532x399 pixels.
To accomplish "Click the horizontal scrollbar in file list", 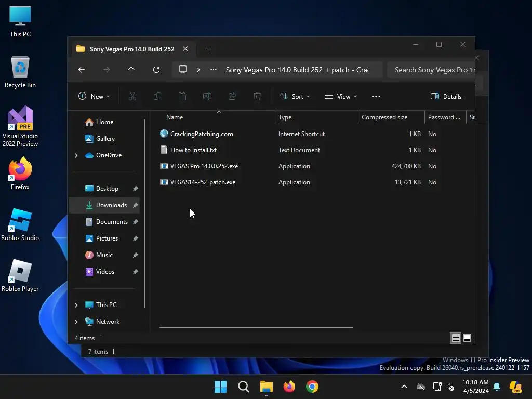I will [x=256, y=328].
